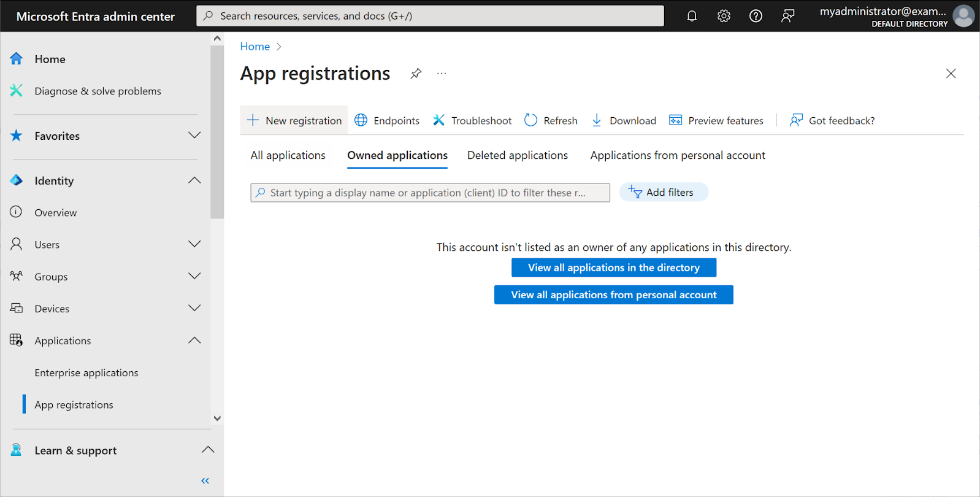
Task: Click the Users person icon
Action: tap(16, 244)
